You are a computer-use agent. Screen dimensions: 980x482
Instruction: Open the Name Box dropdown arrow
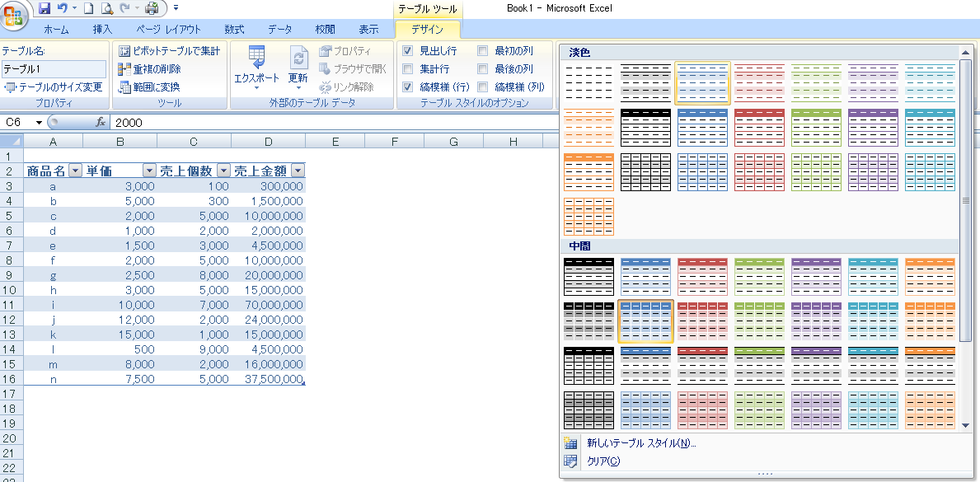(38, 122)
